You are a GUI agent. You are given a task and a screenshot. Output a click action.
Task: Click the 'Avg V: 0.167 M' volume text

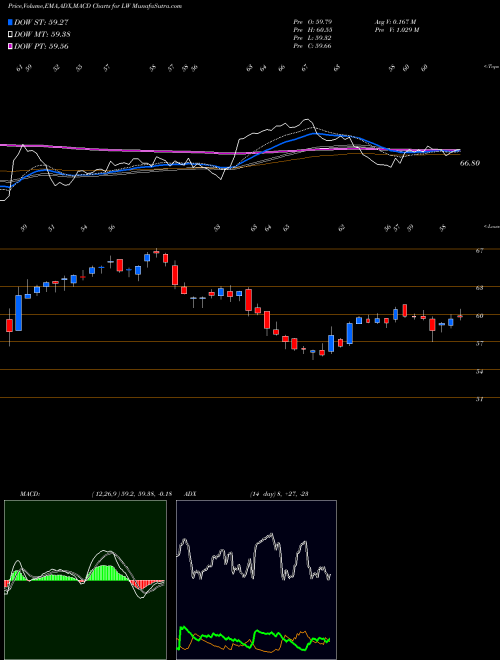(x=395, y=21)
